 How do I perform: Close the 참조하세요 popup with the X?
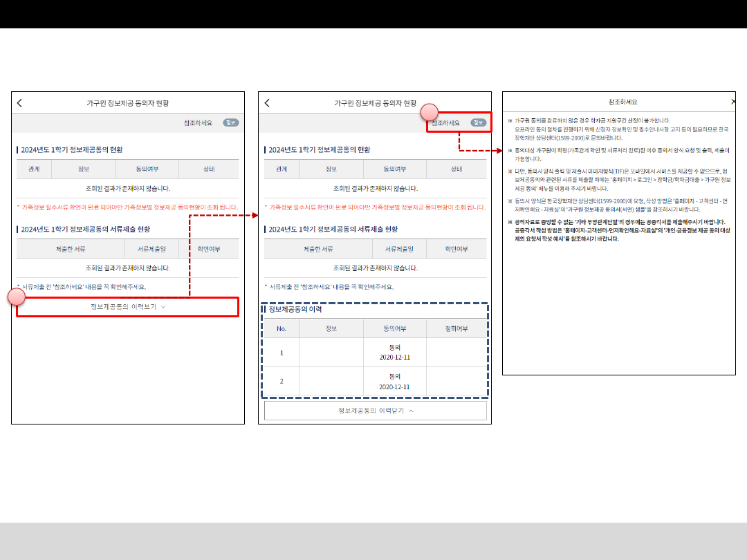click(x=733, y=102)
